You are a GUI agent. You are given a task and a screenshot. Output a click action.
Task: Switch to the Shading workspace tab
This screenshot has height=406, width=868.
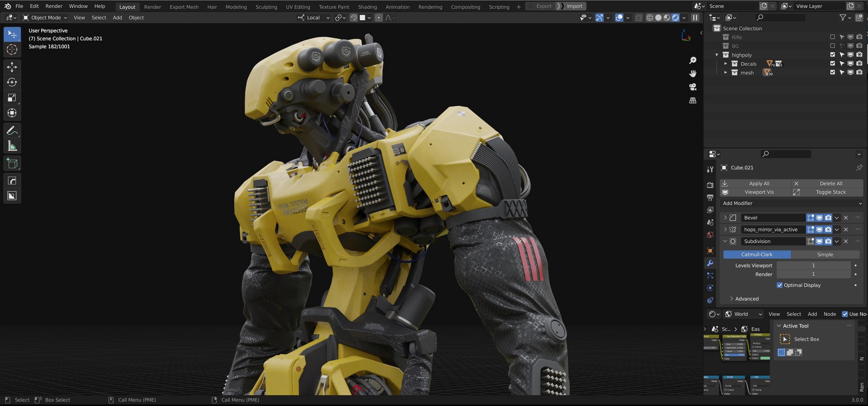(x=367, y=7)
